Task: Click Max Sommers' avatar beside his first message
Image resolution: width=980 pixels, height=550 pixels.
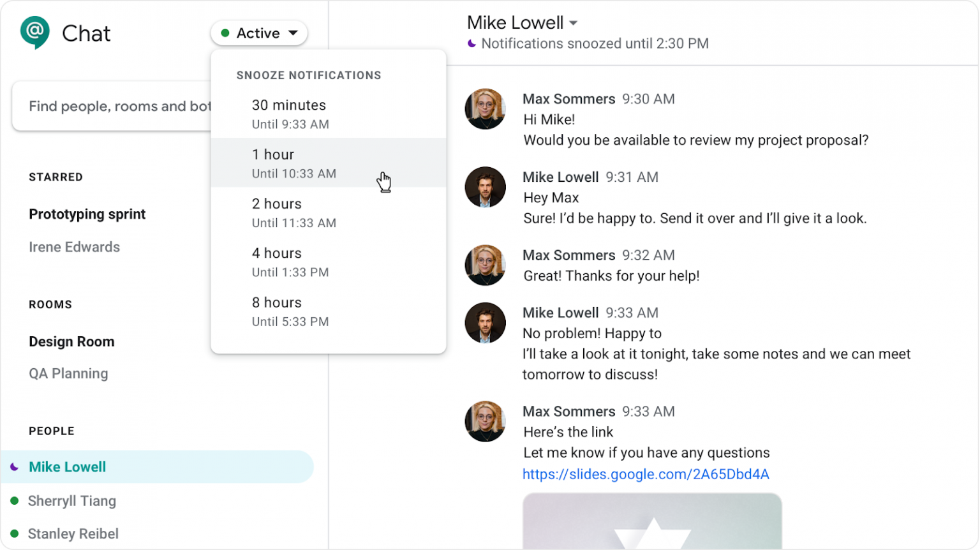Action: pos(485,108)
